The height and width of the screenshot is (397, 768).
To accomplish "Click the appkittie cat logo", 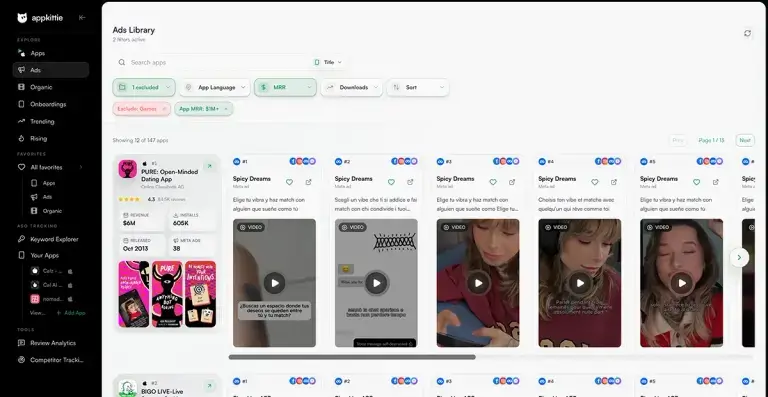I will click(x=22, y=18).
